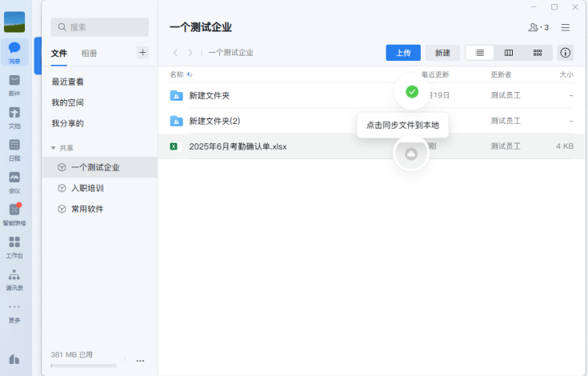This screenshot has height=376, width=588.
Task: Sort by the 最近更新 column header
Action: tap(435, 74)
